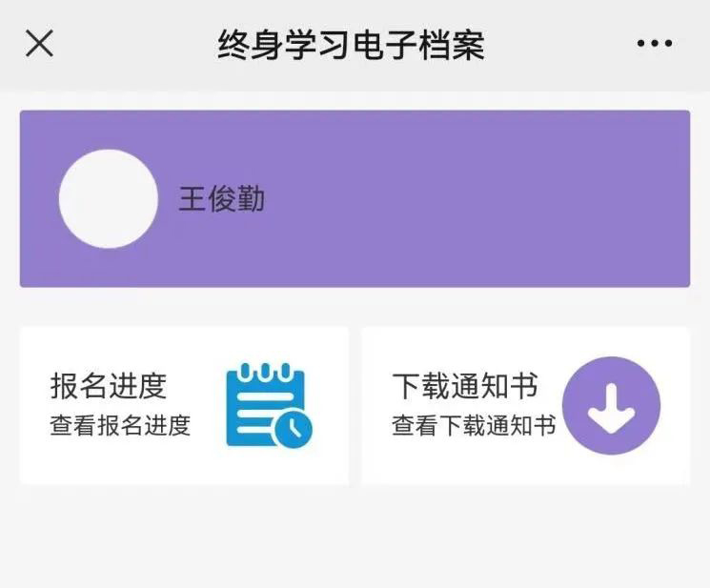Open the 报名进度 heading

point(109,386)
